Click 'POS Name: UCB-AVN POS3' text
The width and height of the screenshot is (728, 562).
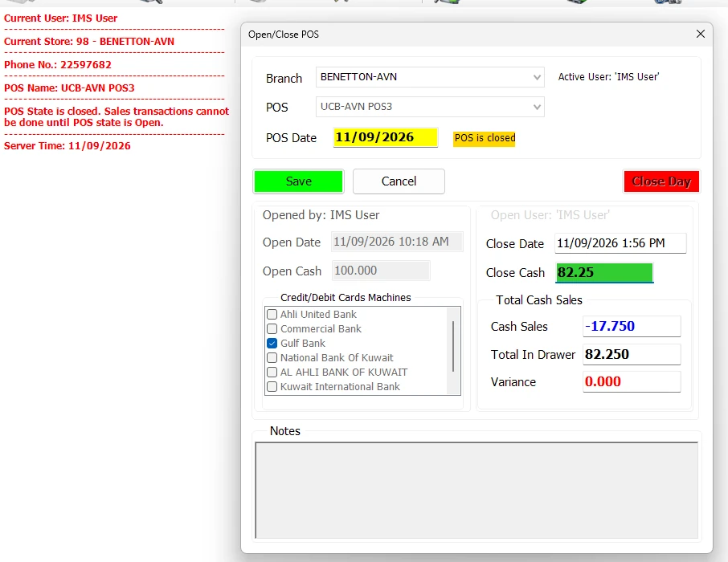pyautogui.click(x=69, y=88)
